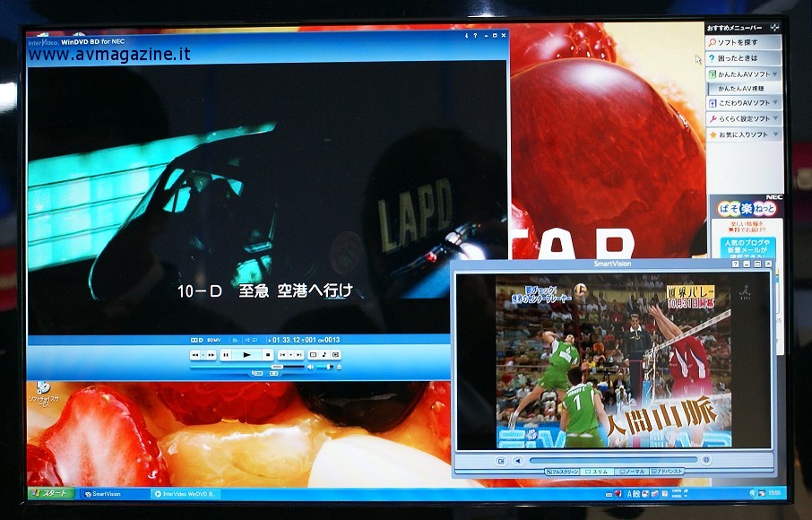Jump to previous chapter in WinDVD
812x520 pixels.
(x=282, y=355)
